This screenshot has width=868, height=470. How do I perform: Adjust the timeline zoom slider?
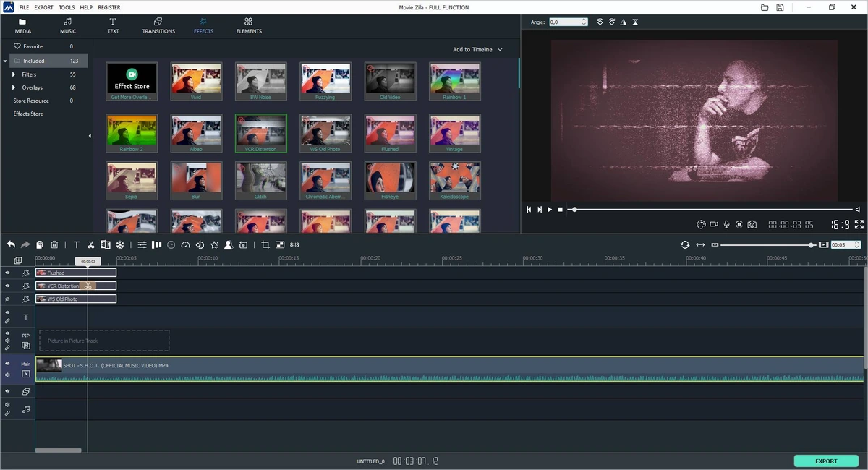click(x=767, y=245)
